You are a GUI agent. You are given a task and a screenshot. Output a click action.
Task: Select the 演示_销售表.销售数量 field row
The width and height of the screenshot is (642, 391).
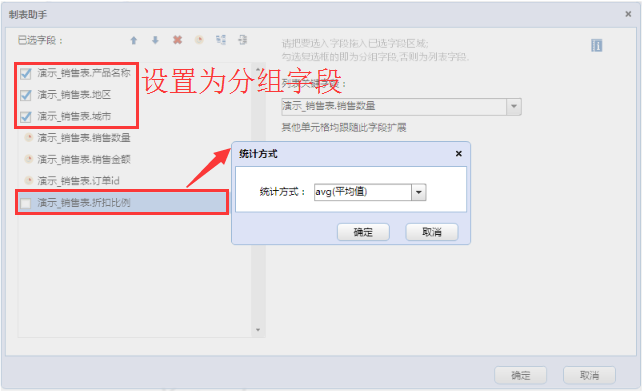click(134, 138)
